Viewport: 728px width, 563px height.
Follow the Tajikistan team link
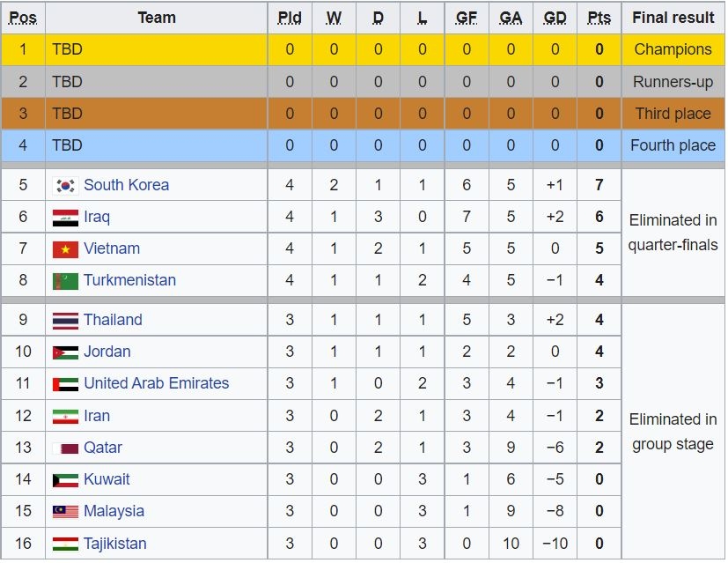click(115, 544)
